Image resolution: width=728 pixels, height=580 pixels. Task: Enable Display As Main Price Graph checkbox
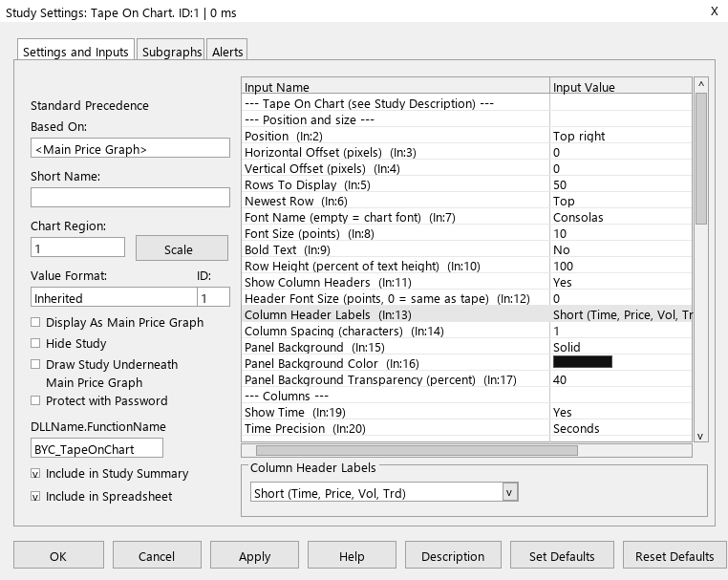[35, 322]
